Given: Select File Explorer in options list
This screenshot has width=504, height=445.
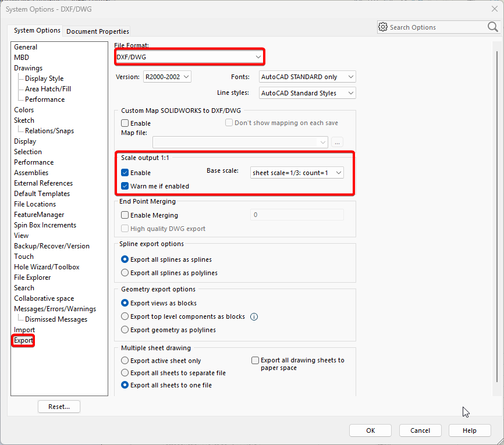Looking at the screenshot, I should (33, 277).
